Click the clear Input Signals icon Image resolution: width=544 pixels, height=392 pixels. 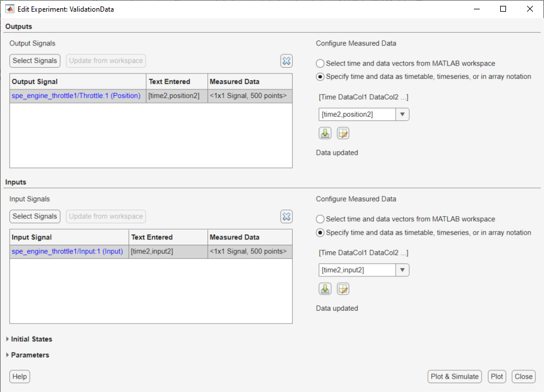[x=286, y=216]
